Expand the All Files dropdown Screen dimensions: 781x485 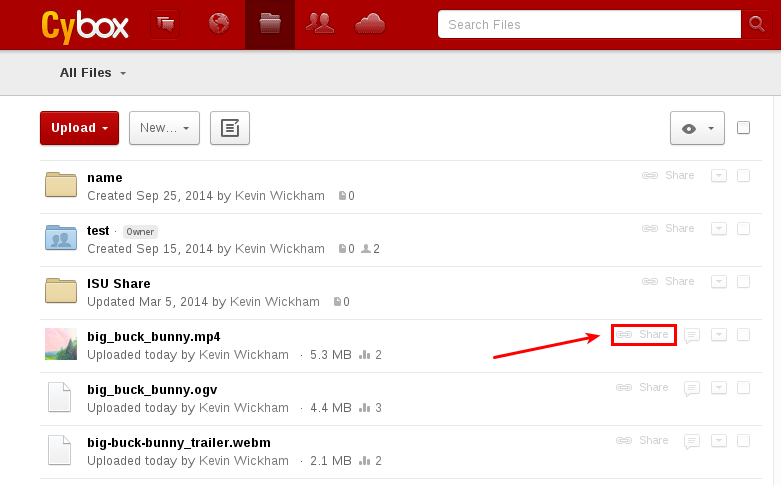tap(93, 73)
